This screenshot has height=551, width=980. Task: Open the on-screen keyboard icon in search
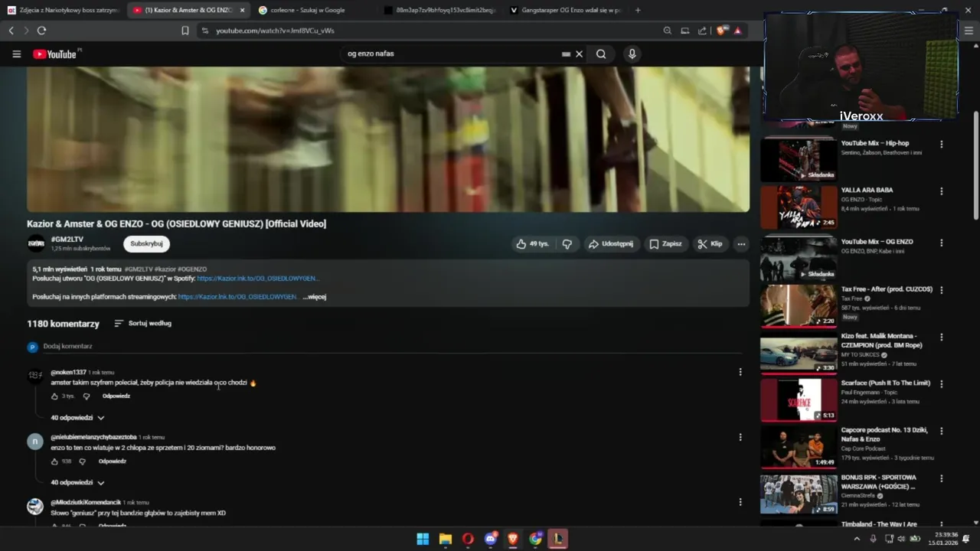click(566, 54)
